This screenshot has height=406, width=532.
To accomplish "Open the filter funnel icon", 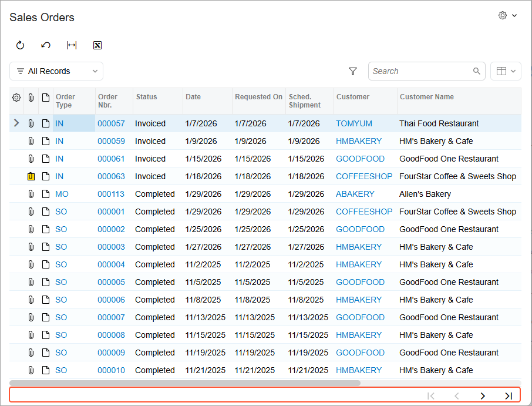I will [353, 71].
